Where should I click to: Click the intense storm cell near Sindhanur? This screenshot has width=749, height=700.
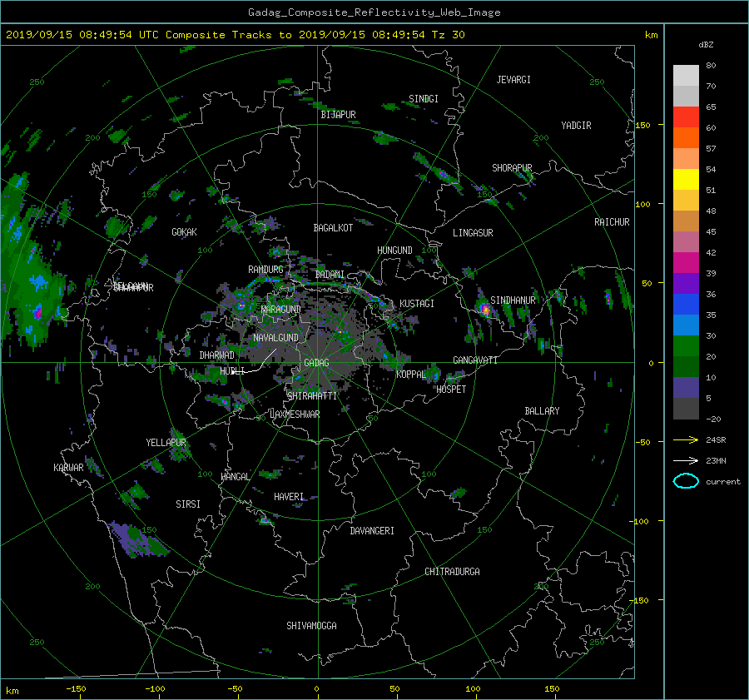point(485,309)
